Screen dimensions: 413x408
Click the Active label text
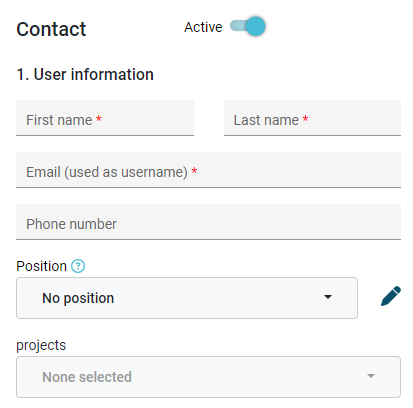click(203, 27)
